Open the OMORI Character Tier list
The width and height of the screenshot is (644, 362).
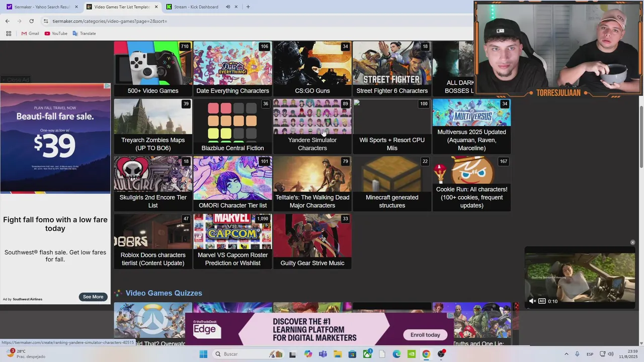pyautogui.click(x=232, y=184)
